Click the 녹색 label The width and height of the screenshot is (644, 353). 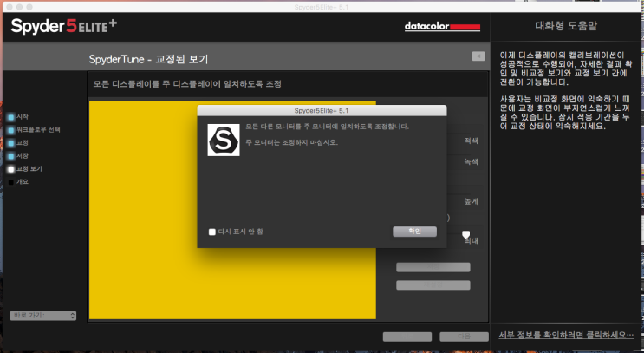point(472,162)
